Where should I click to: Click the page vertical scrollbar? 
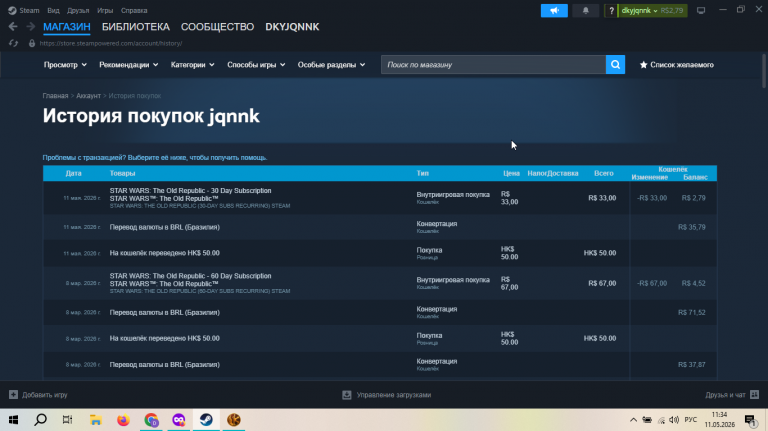pyautogui.click(x=765, y=71)
